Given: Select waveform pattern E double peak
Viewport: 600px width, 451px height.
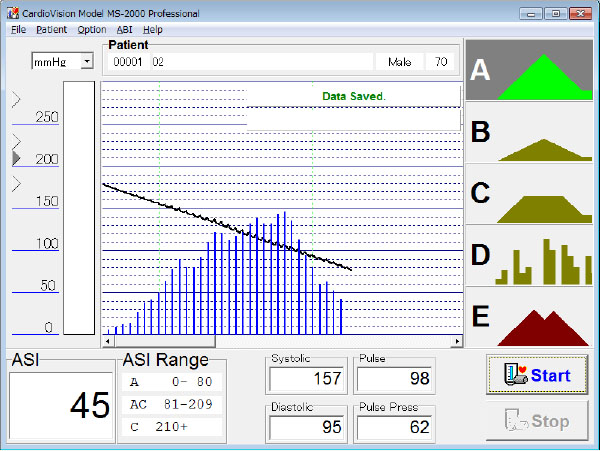Looking at the screenshot, I should click(529, 317).
